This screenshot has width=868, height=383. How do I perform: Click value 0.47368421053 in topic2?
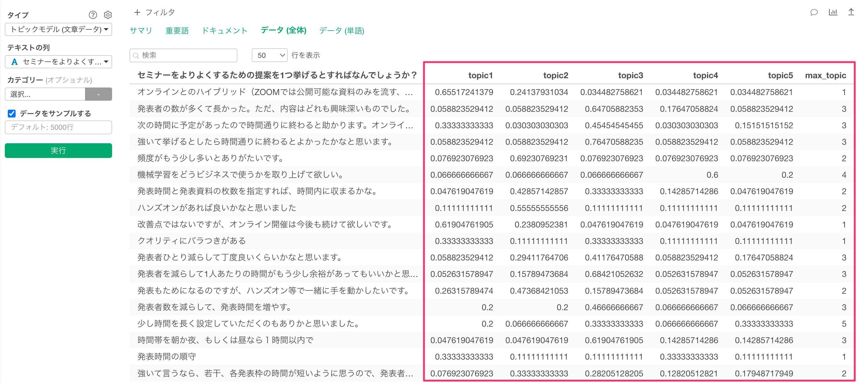(x=539, y=291)
